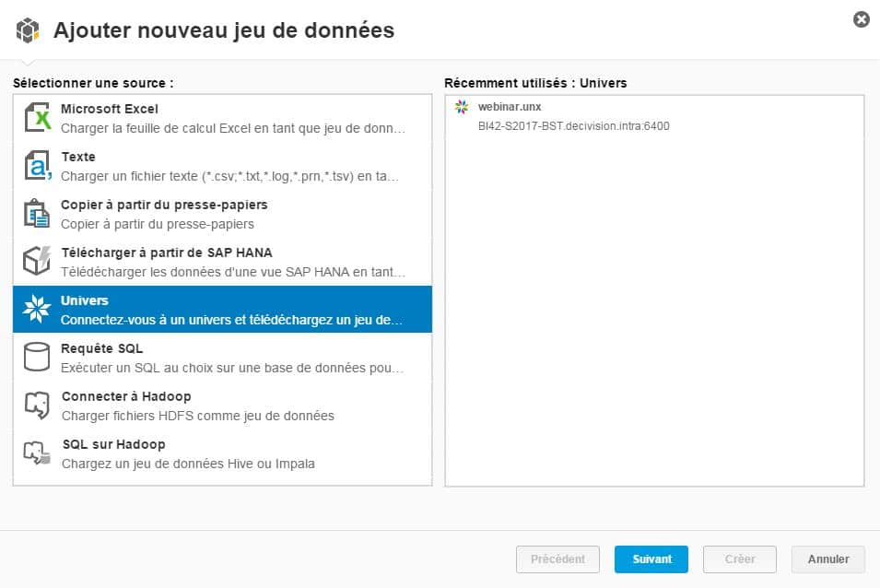Click the Précédent button
This screenshot has height=588, width=880.
pos(557,559)
